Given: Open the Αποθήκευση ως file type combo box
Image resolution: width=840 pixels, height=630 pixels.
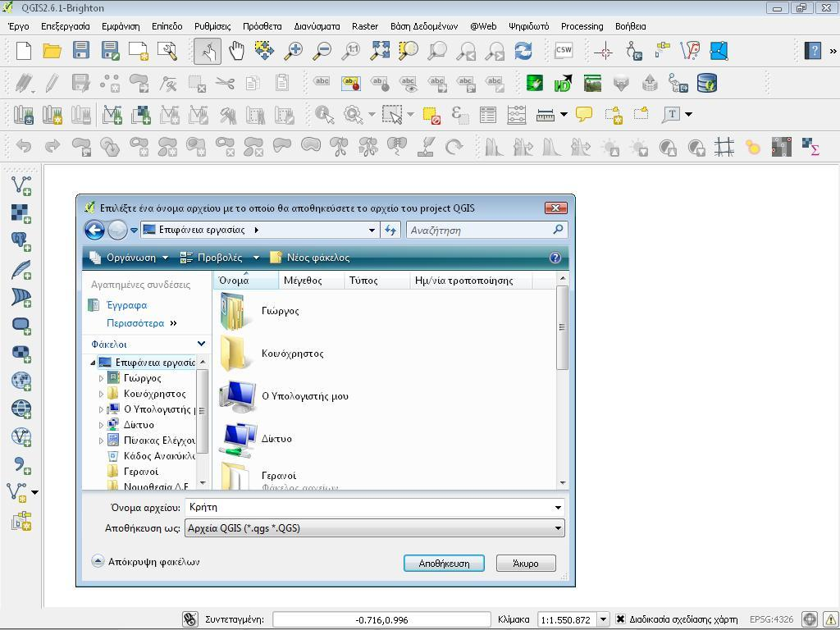Looking at the screenshot, I should coord(374,528).
